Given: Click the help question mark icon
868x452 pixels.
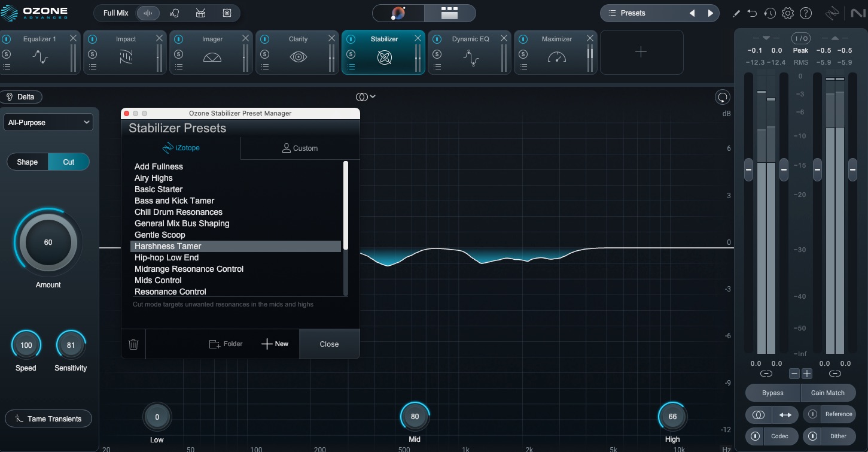Looking at the screenshot, I should (x=806, y=13).
